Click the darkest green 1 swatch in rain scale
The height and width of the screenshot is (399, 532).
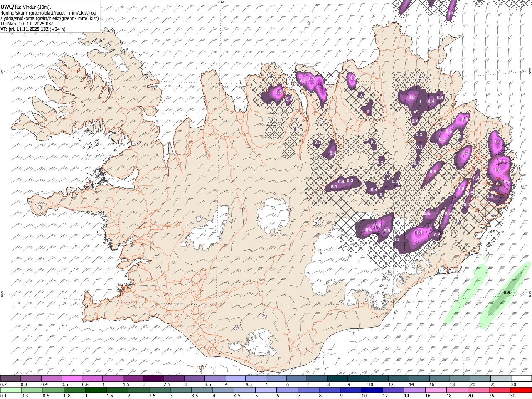96,390
